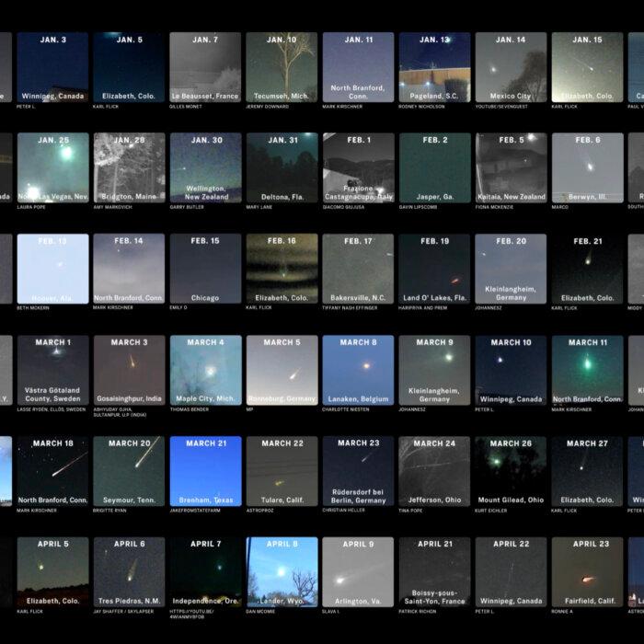Select the Jan. 5 Elizabeth, Colo. thumbnail
644x644 pixels.
tap(129, 67)
